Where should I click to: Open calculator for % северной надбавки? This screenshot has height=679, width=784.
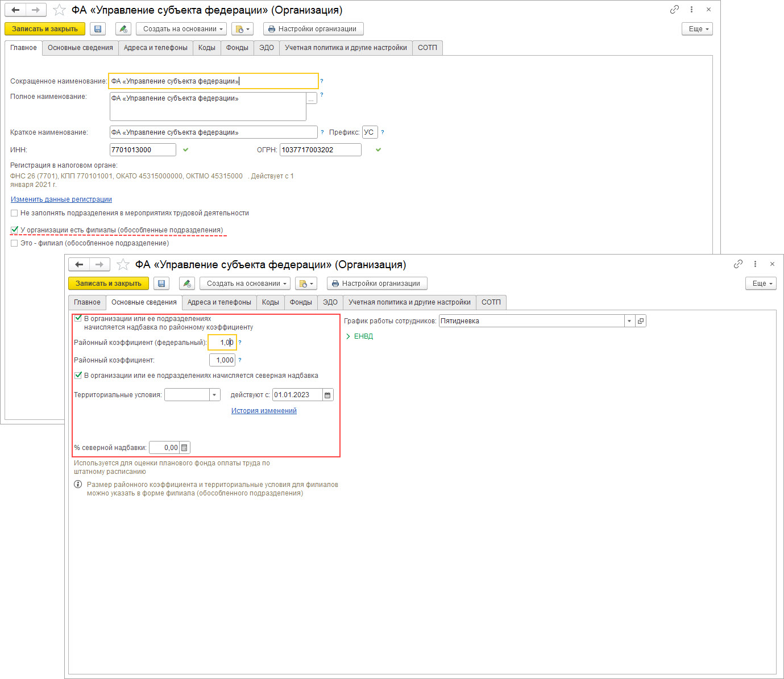[x=185, y=448]
